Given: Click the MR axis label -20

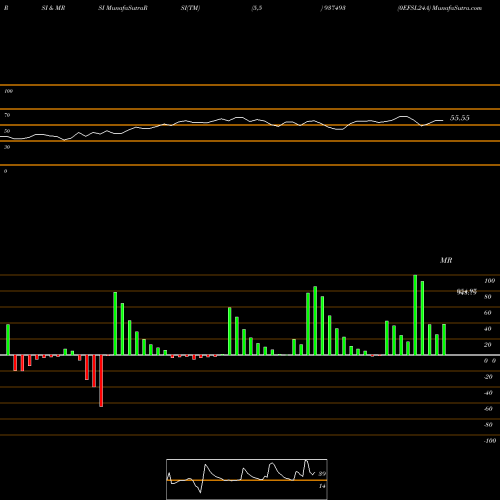Looking at the screenshot, I should pos(488,377).
